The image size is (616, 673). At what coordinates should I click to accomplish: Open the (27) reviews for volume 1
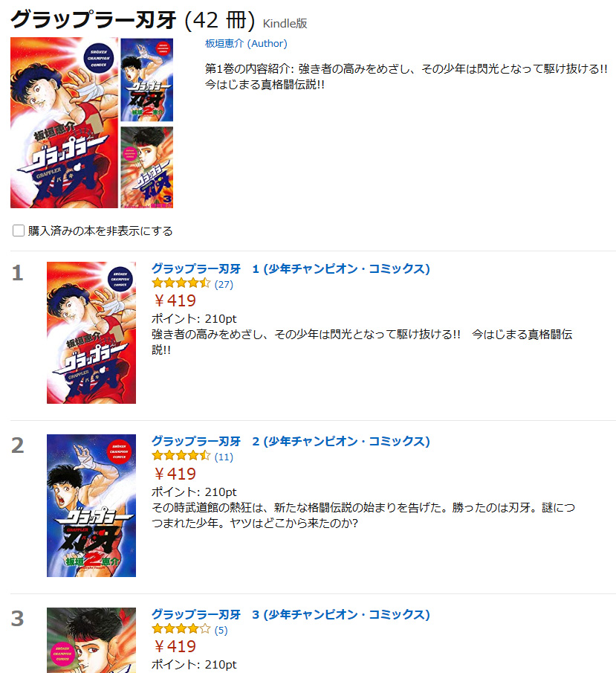(x=224, y=284)
